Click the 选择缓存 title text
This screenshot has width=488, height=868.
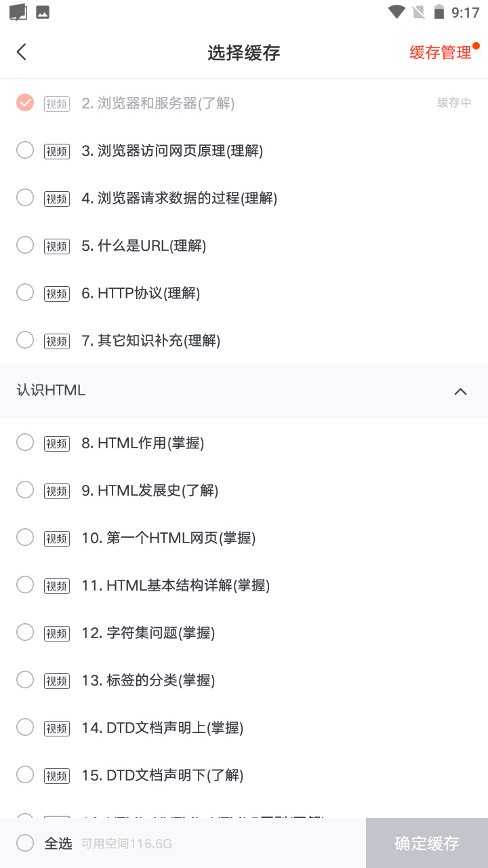coord(244,52)
